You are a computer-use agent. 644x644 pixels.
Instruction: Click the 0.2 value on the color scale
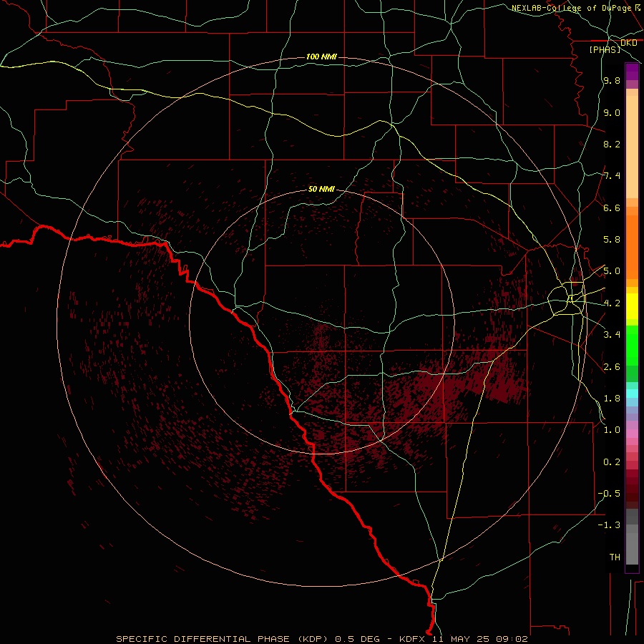[x=612, y=462]
